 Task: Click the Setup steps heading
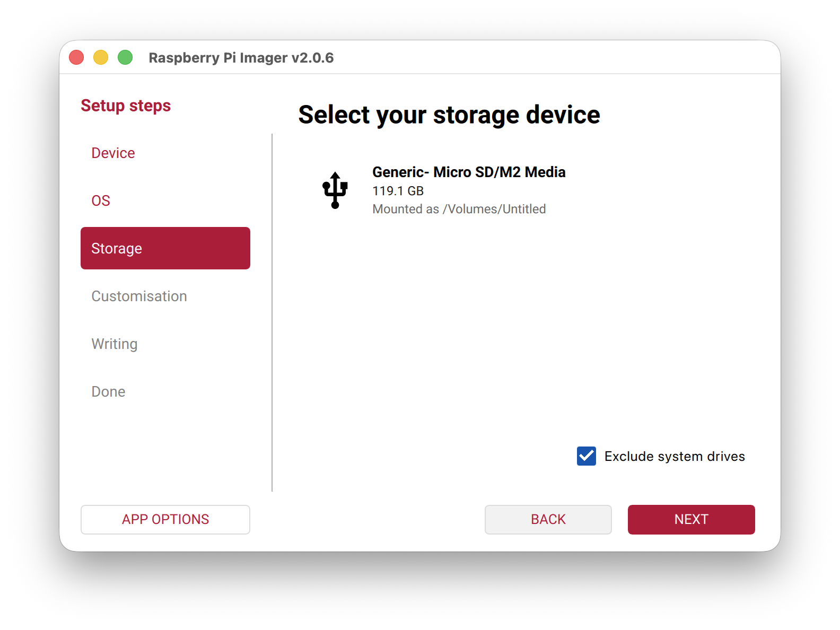(x=126, y=106)
